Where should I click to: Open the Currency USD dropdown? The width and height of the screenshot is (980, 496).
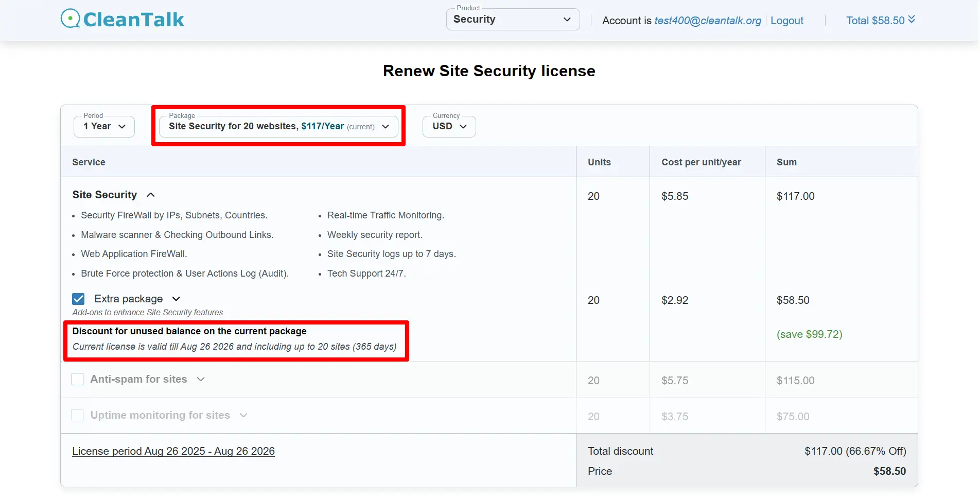(x=449, y=126)
